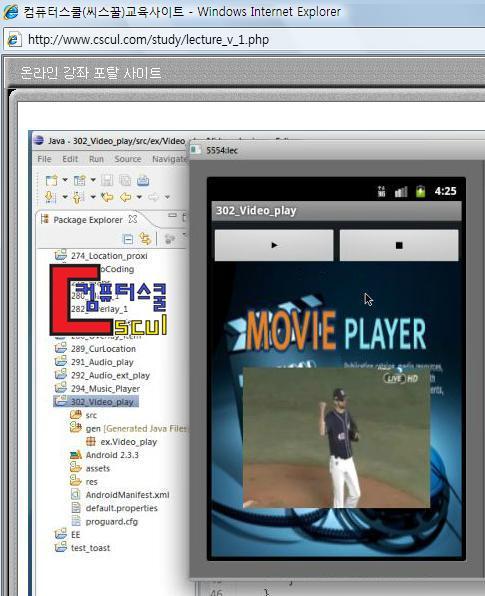Viewport: 485px width, 596px height.
Task: Open the New wizard dropdown arrow
Action: click(65, 180)
